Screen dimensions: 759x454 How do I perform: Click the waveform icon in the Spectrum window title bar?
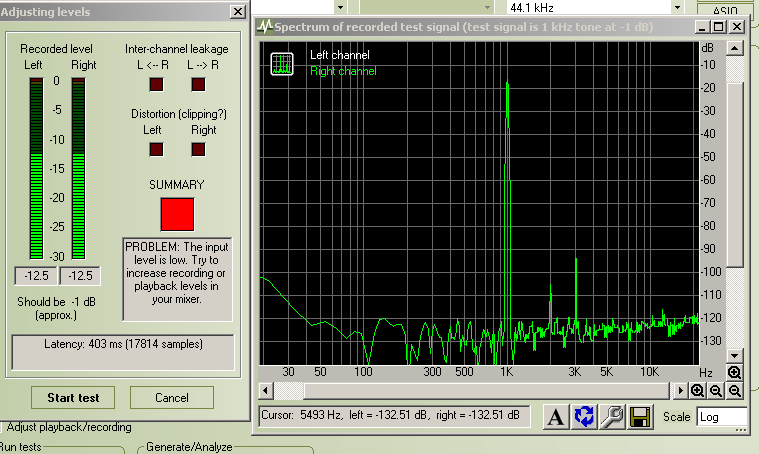point(264,26)
